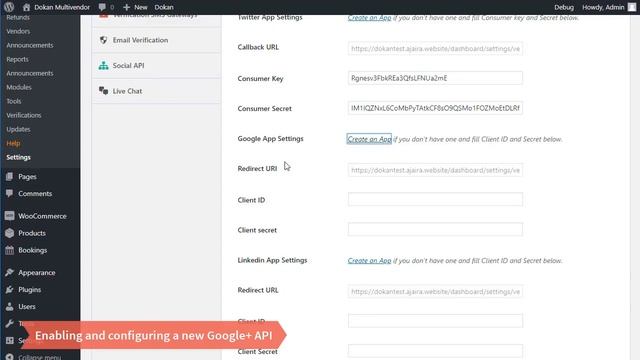The image size is (640, 360).
Task: Click the Social API network icon
Action: tap(103, 65)
